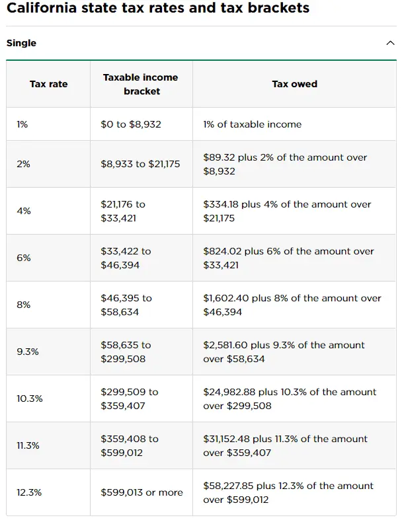Click the California state tax rates heading
Viewport: 404px width, 532px height.
tap(158, 9)
